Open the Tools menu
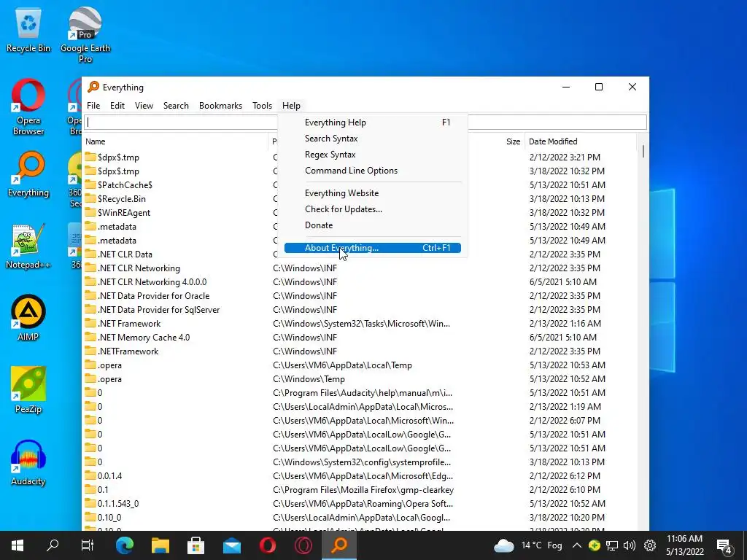The image size is (747, 560). tap(262, 106)
